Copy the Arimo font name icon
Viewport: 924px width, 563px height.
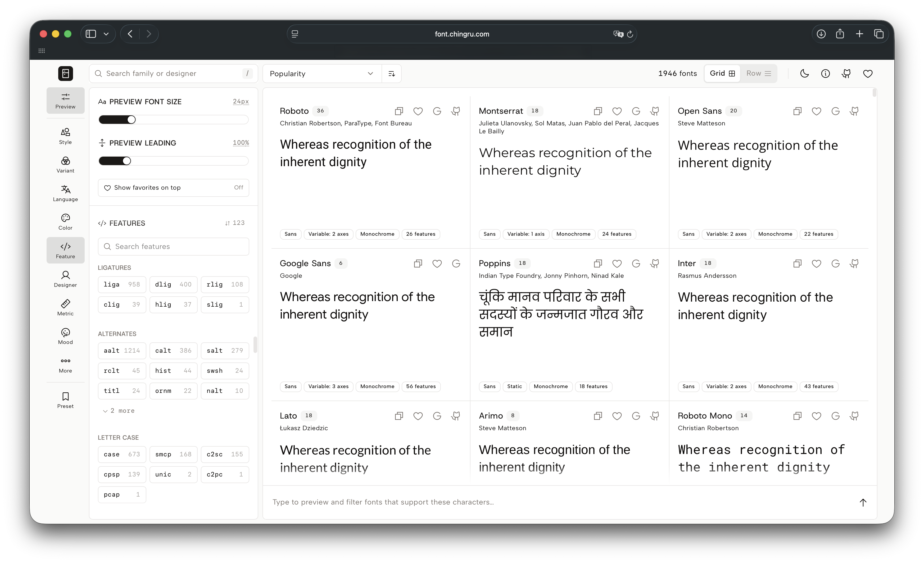(598, 416)
